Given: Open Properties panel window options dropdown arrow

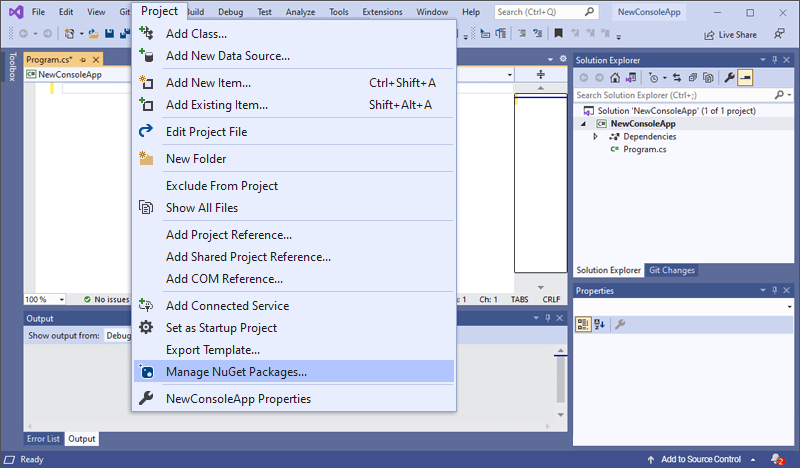Looking at the screenshot, I should [763, 290].
